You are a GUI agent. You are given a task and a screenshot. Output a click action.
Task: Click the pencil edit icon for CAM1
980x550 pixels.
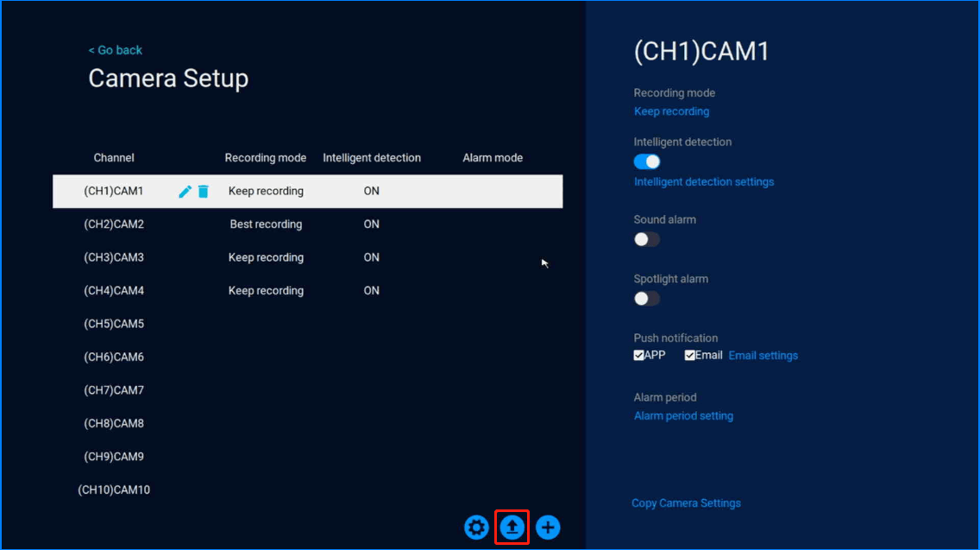(x=185, y=192)
